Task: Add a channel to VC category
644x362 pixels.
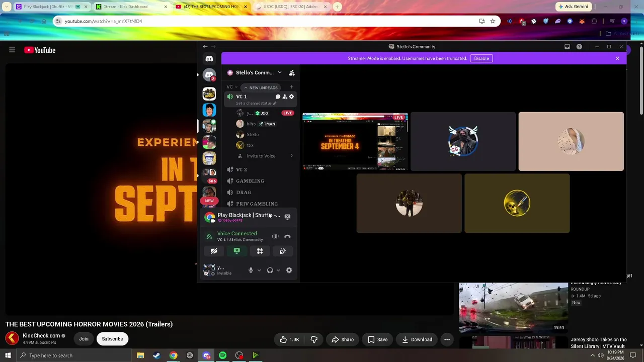Action: click(x=291, y=87)
